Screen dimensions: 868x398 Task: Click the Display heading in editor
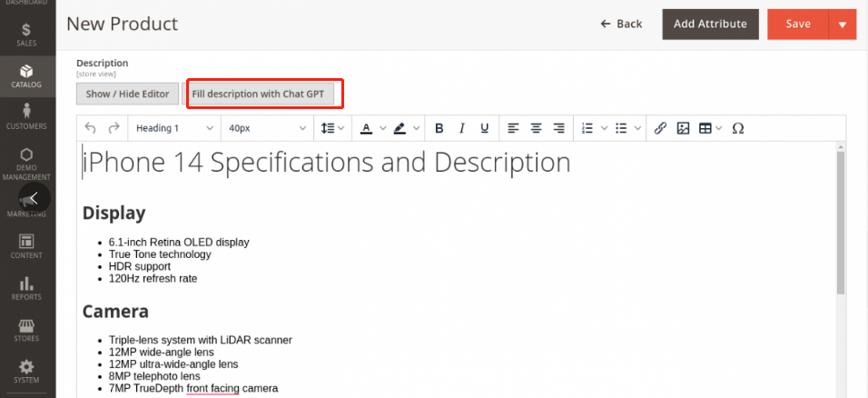click(x=114, y=213)
